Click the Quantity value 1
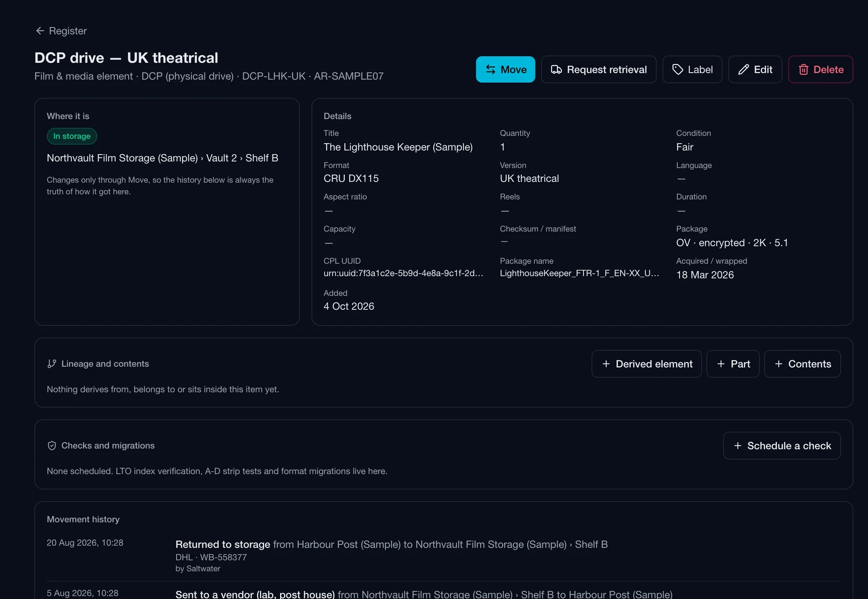This screenshot has width=868, height=599. (502, 147)
